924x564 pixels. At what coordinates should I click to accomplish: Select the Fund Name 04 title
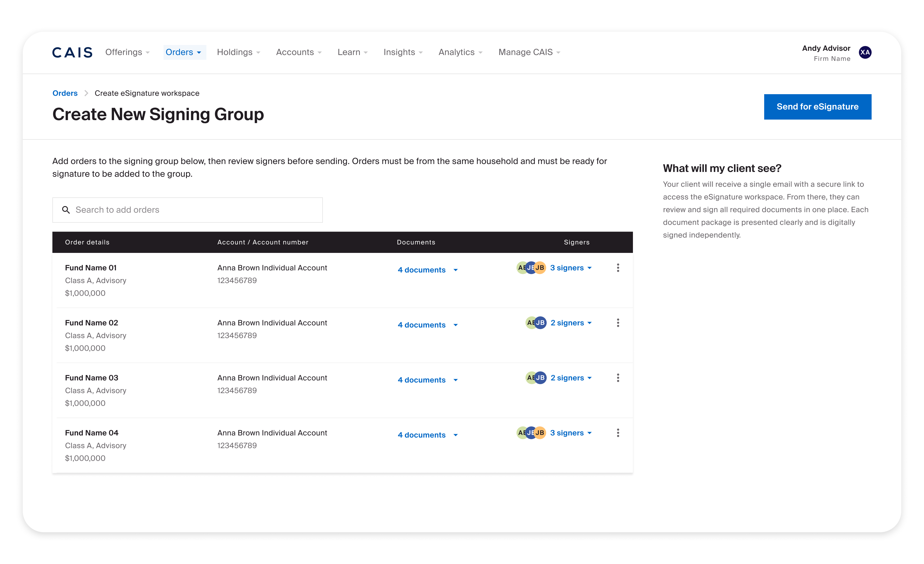tap(92, 433)
